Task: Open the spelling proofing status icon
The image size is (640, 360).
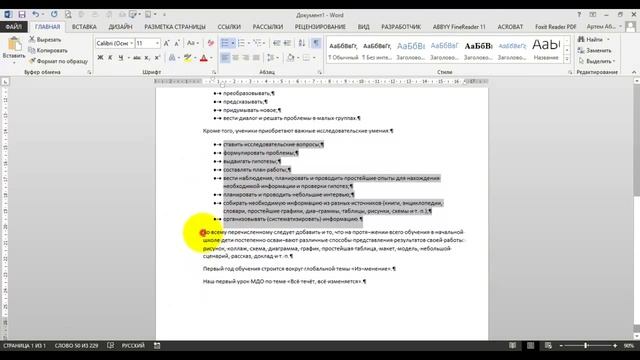Action: (x=111, y=345)
